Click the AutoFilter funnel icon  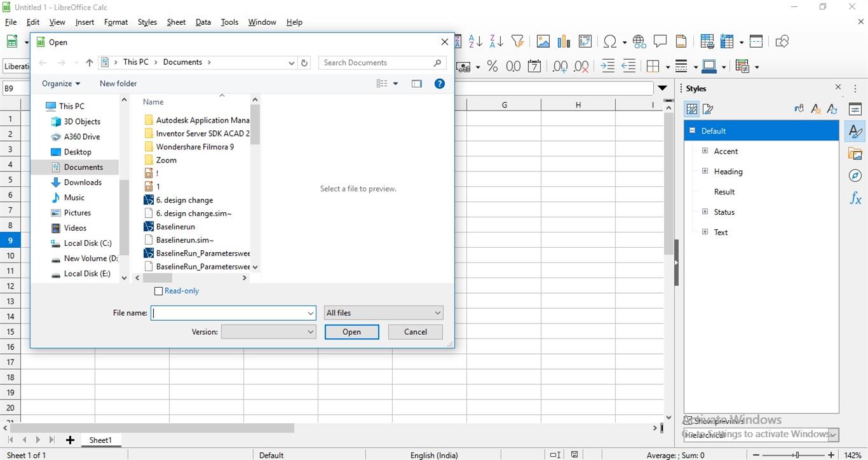(517, 41)
